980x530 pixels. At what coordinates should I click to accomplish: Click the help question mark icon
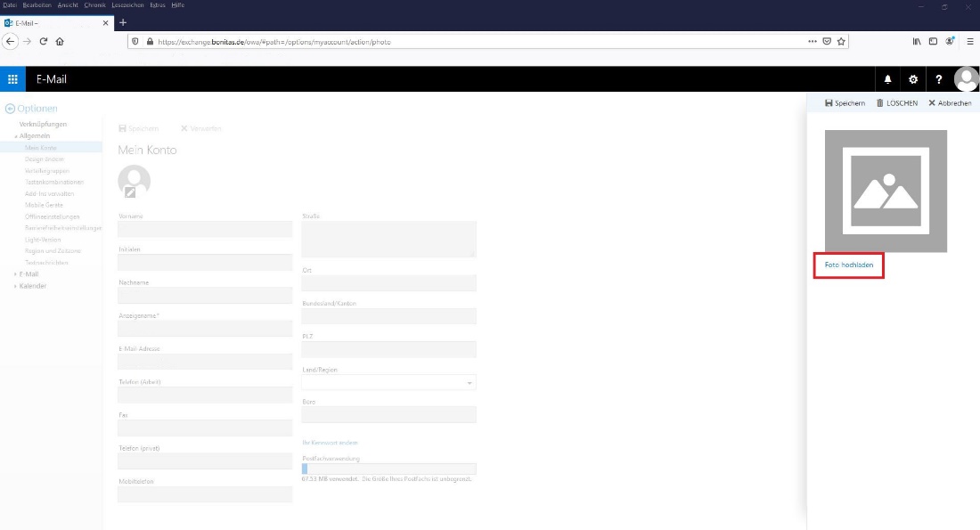(x=939, y=79)
